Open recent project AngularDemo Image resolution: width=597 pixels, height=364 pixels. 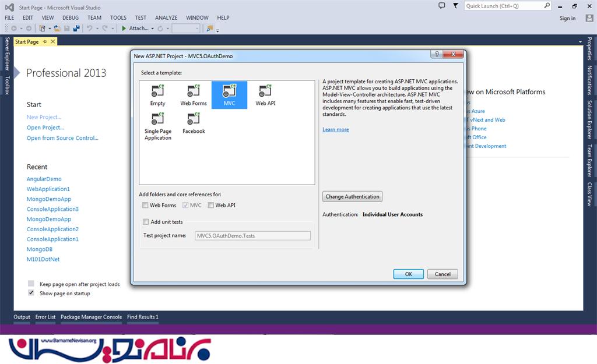(x=44, y=179)
